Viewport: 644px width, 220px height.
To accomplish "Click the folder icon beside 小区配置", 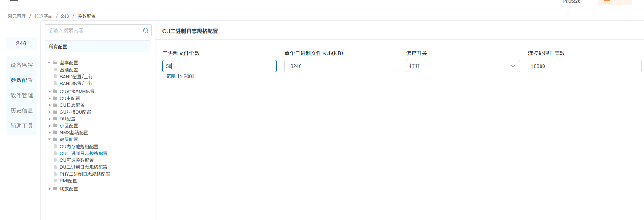I will pyautogui.click(x=55, y=126).
